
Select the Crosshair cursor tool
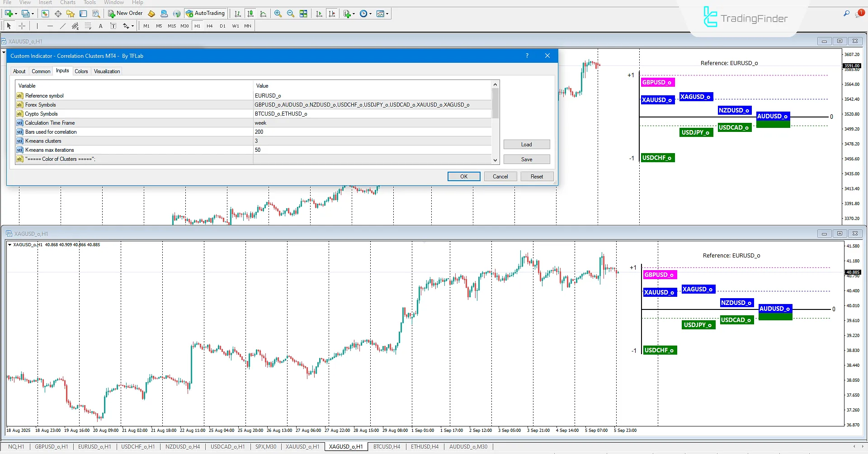tap(22, 26)
